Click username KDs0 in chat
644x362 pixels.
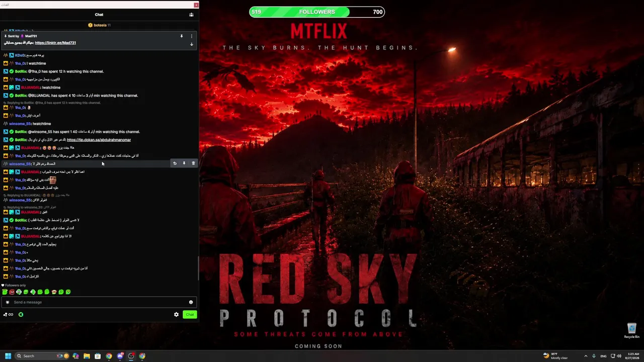20,55
